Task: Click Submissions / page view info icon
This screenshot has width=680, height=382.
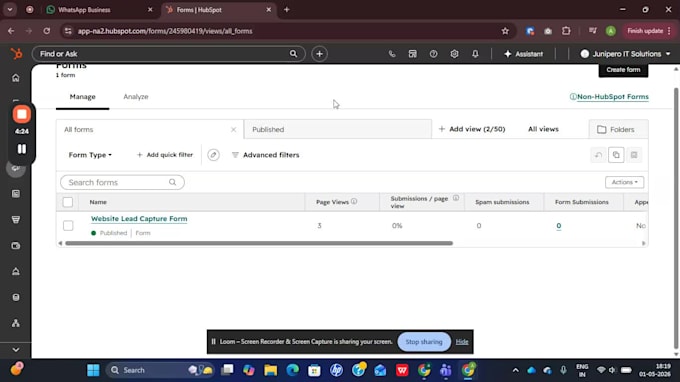Action: (x=456, y=198)
